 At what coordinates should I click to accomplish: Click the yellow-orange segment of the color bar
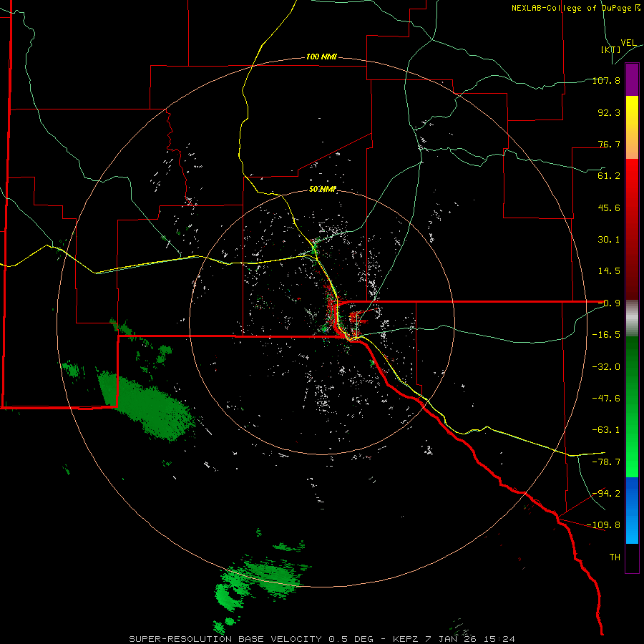[632, 127]
